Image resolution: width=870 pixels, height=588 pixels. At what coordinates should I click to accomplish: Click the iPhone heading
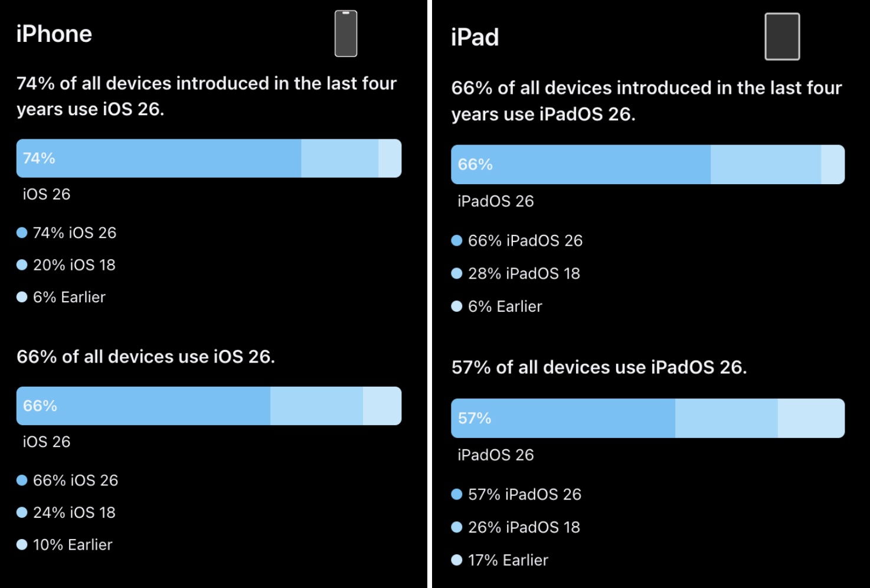coord(54,34)
